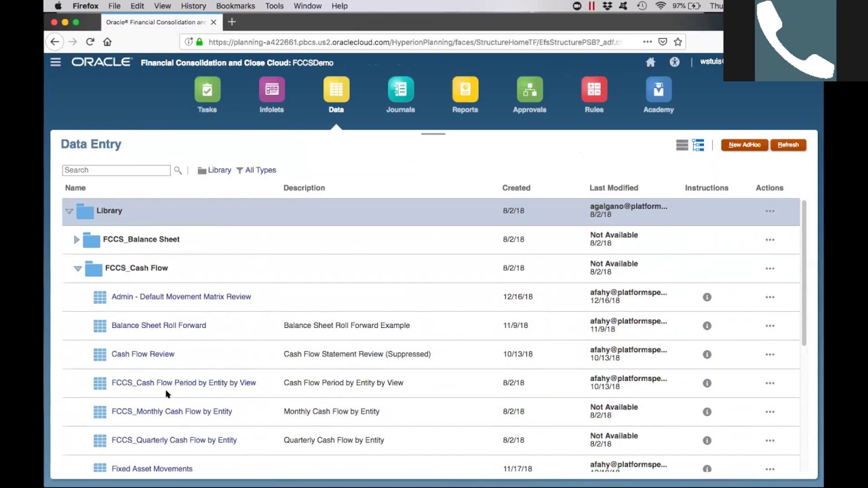Open Fixed Asset Movements form

point(152,468)
